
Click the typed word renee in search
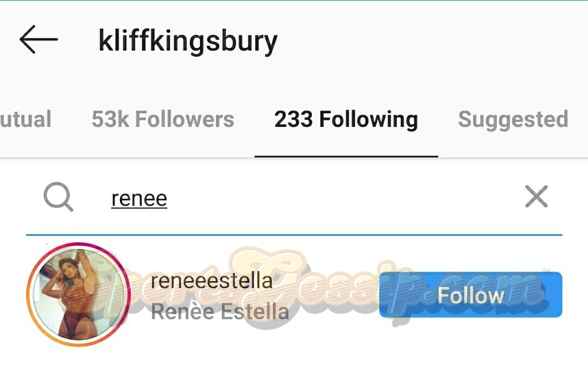(139, 198)
